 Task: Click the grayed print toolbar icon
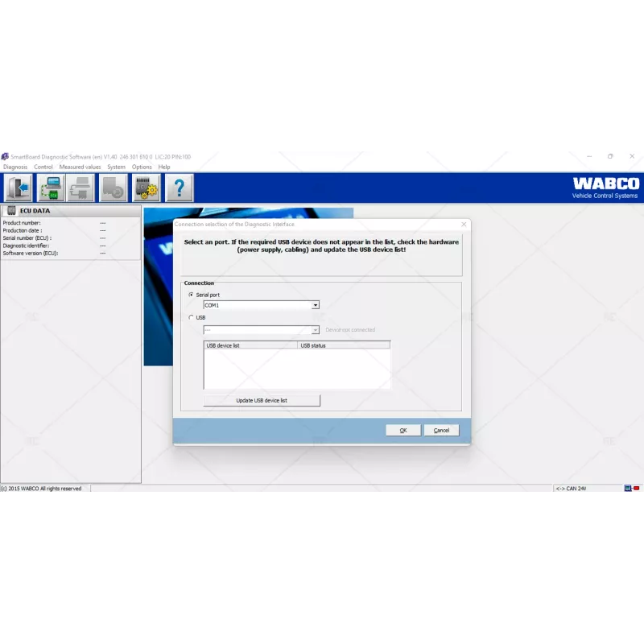[81, 187]
